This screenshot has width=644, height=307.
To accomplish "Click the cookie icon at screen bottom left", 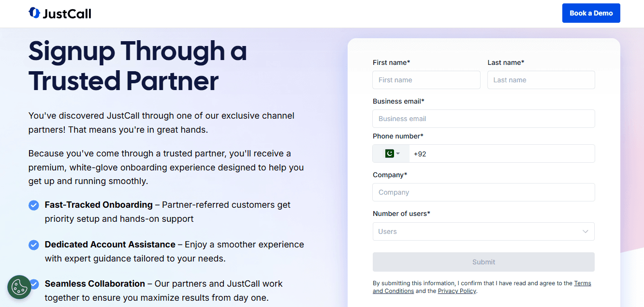I will [19, 287].
